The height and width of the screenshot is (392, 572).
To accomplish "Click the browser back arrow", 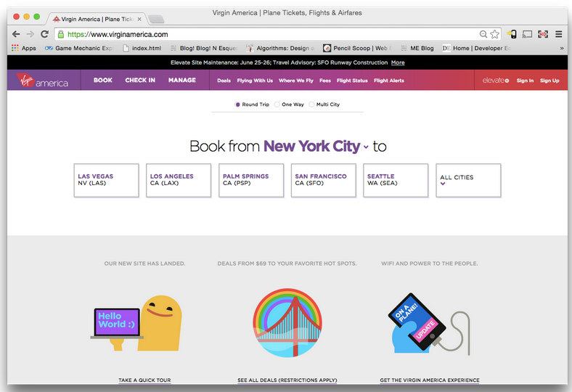I will click(16, 34).
